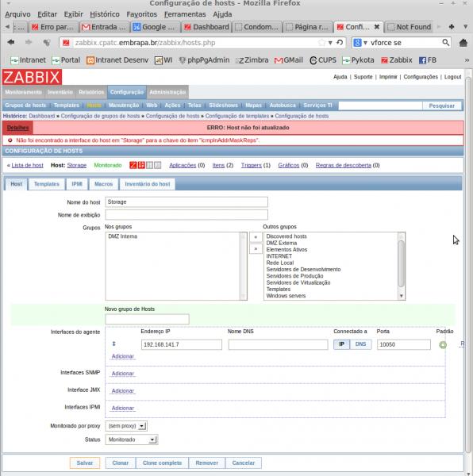This screenshot has width=473, height=476.
Task: Click the Zabbix agent availability icon
Action: tap(133, 165)
